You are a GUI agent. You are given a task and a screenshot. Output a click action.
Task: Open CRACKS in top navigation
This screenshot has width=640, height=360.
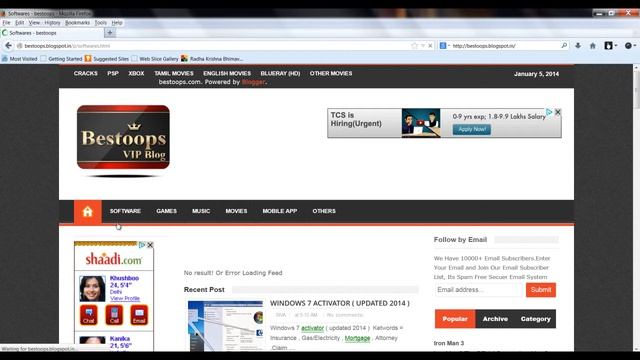[86, 73]
